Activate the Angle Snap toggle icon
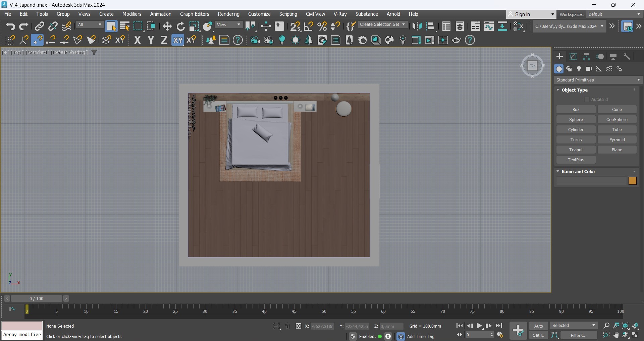 click(308, 26)
